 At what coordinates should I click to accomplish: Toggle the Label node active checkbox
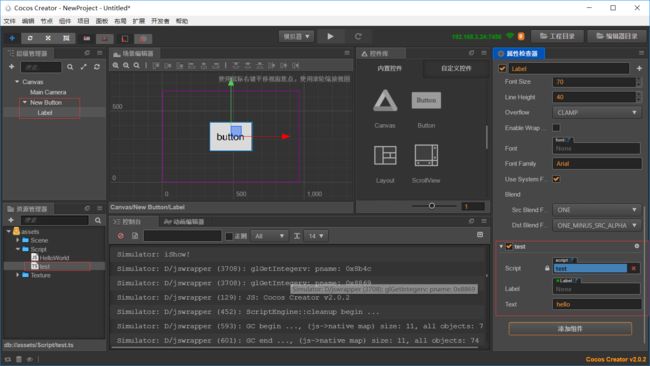502,68
